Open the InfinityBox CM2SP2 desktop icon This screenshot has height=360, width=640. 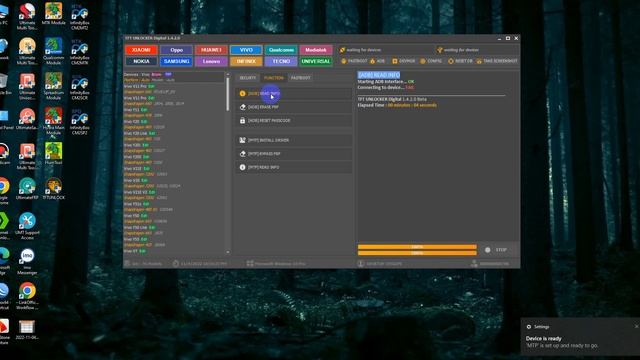(80, 122)
